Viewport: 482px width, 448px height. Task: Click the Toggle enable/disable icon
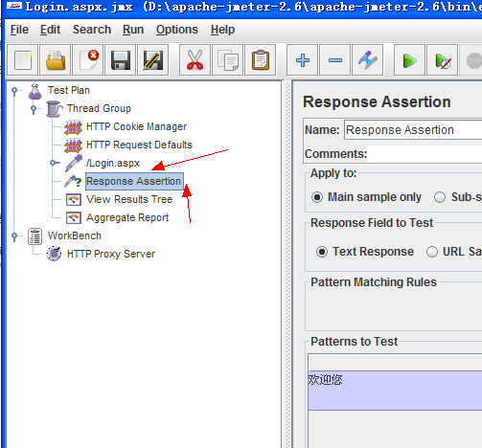coord(367,60)
